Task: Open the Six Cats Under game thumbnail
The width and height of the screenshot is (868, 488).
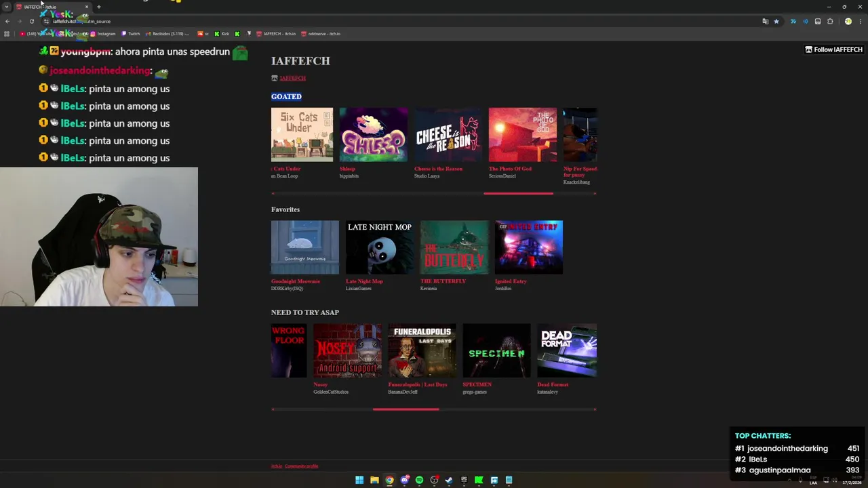Action: [x=302, y=134]
